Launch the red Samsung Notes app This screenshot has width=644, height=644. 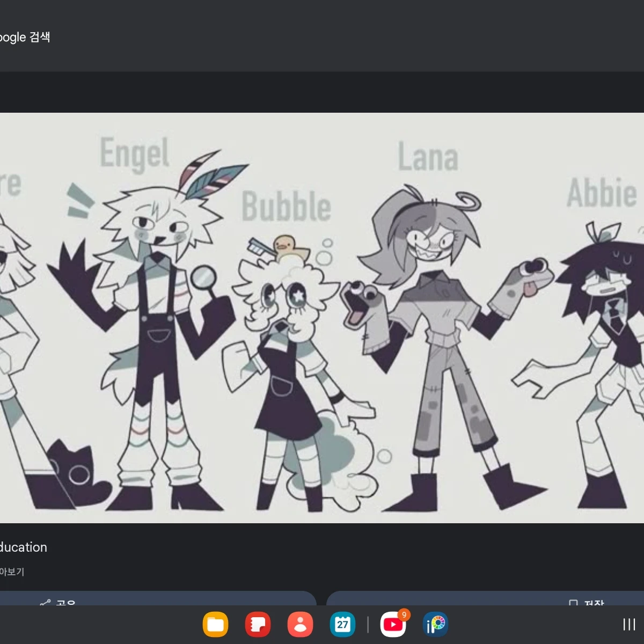[258, 625]
